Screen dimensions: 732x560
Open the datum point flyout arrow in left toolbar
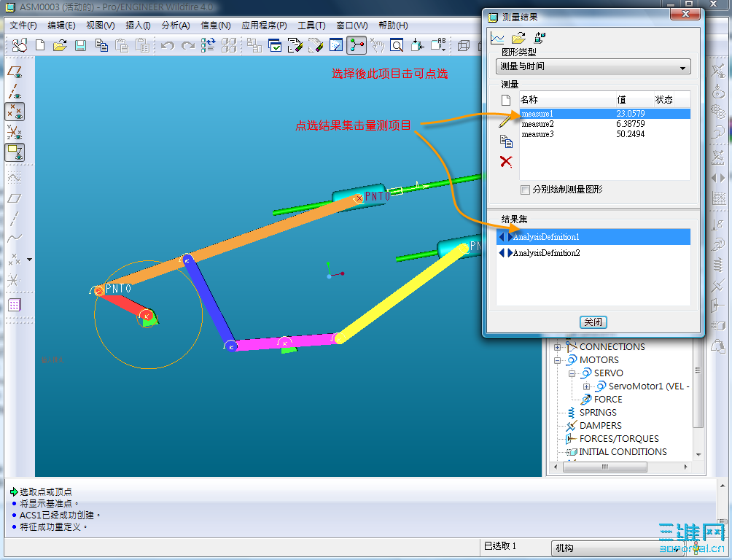click(29, 259)
